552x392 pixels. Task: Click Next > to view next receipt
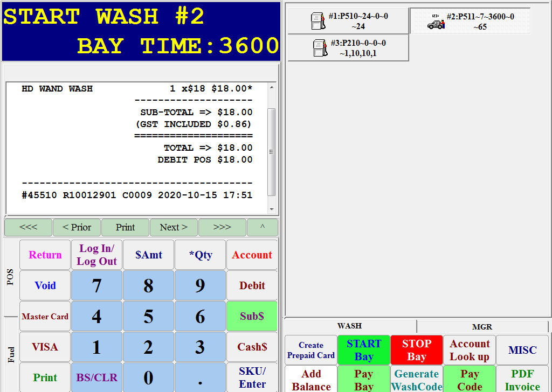click(x=174, y=227)
